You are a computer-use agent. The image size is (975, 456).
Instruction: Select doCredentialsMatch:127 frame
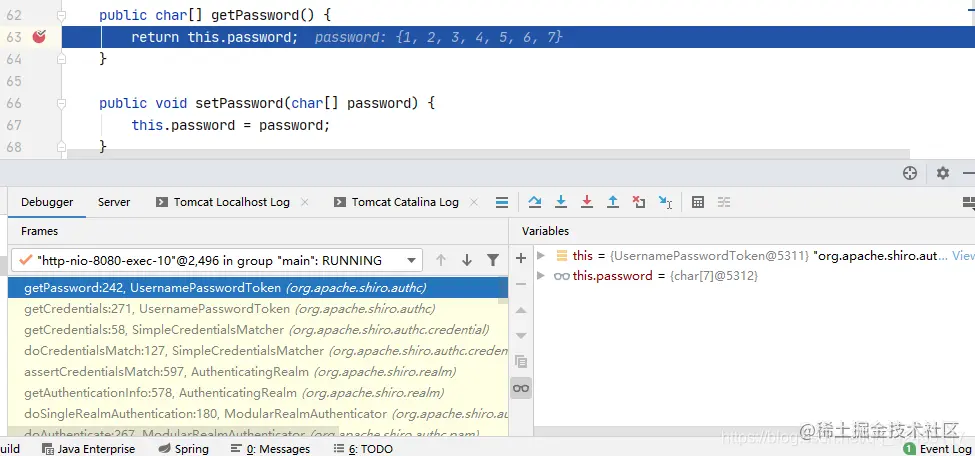pos(258,351)
